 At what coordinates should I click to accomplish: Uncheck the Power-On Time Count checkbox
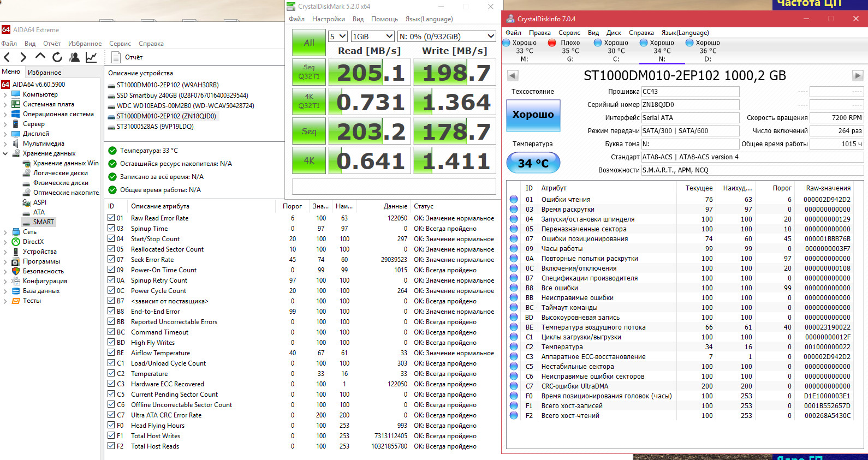coord(111,270)
